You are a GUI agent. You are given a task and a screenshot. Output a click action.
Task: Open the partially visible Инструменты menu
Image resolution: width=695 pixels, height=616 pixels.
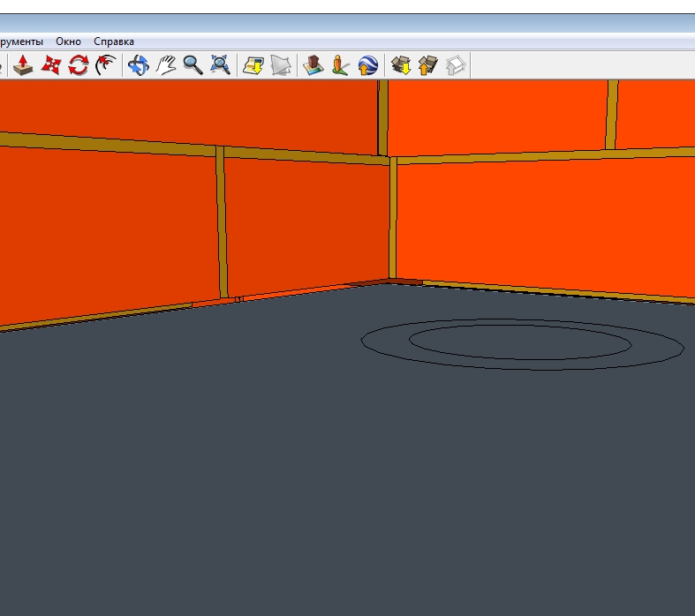click(21, 41)
